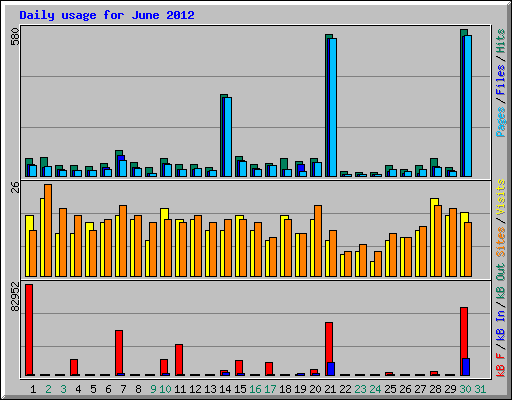Viewport: 512px width, 400px height.
Task: Click day label 7 on the x-axis
Action: point(123,389)
